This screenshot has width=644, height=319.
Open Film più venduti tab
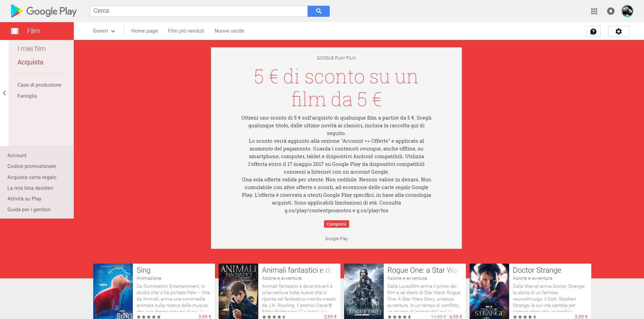tap(186, 31)
